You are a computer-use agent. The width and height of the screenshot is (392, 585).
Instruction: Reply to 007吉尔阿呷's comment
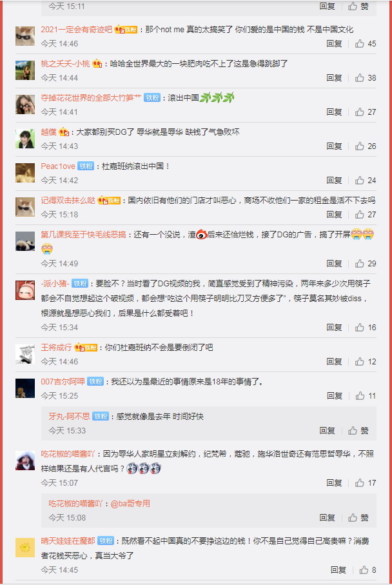pos(334,396)
